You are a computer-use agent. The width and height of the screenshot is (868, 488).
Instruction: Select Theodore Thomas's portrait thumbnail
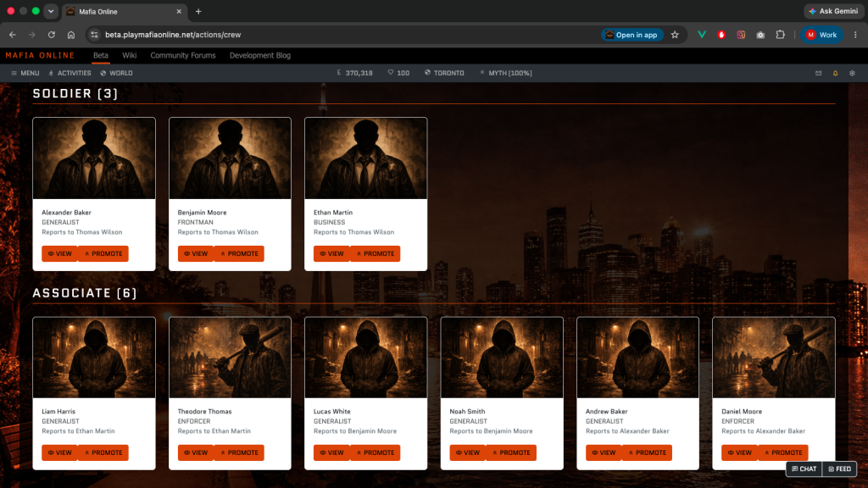230,358
